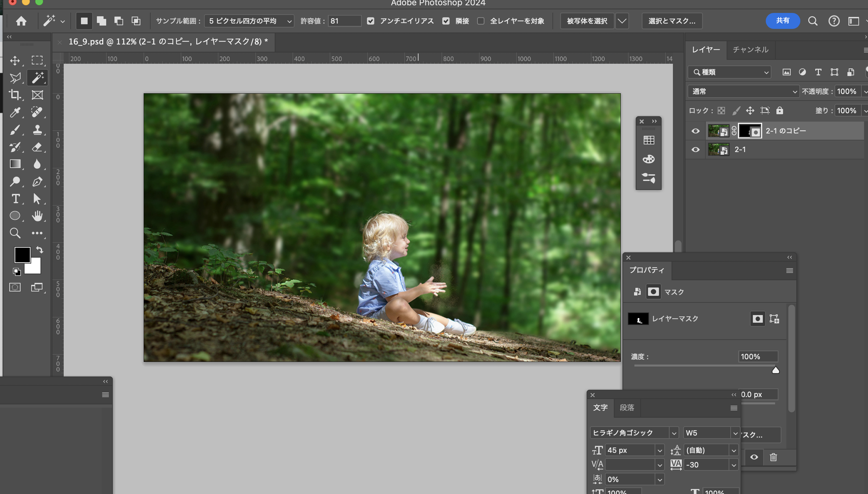This screenshot has width=868, height=494.
Task: Swap foreground and background colors icon
Action: (40, 250)
